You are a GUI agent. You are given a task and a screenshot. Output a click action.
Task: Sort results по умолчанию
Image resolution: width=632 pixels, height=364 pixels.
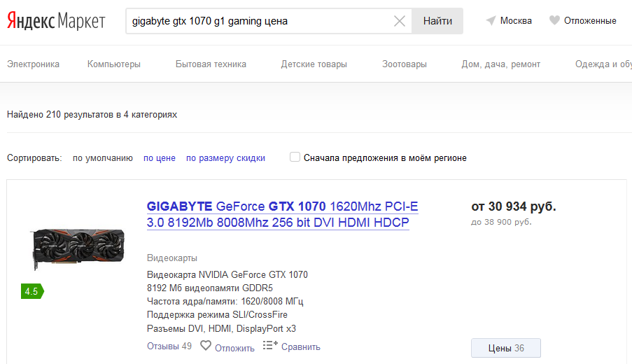point(103,158)
